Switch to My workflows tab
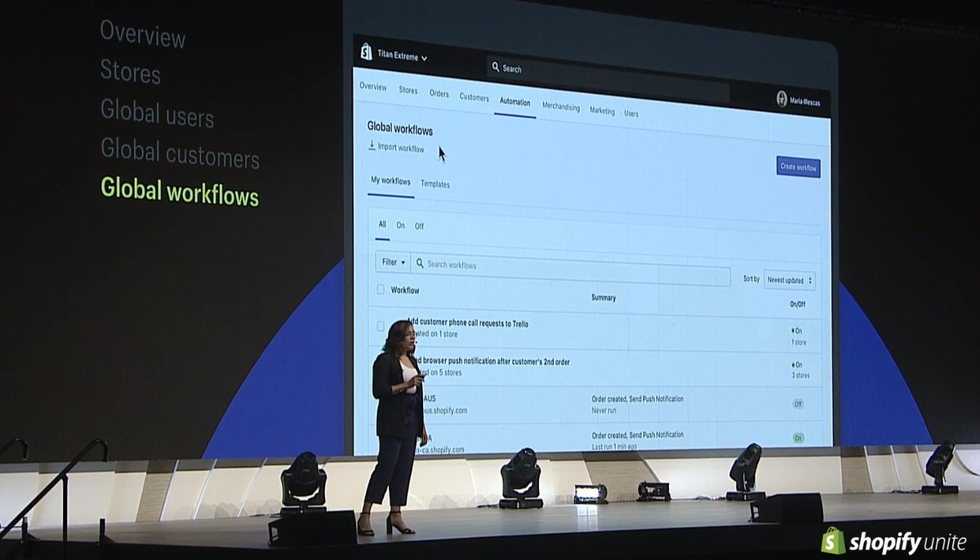Viewport: 980px width, 560px height. [x=391, y=180]
